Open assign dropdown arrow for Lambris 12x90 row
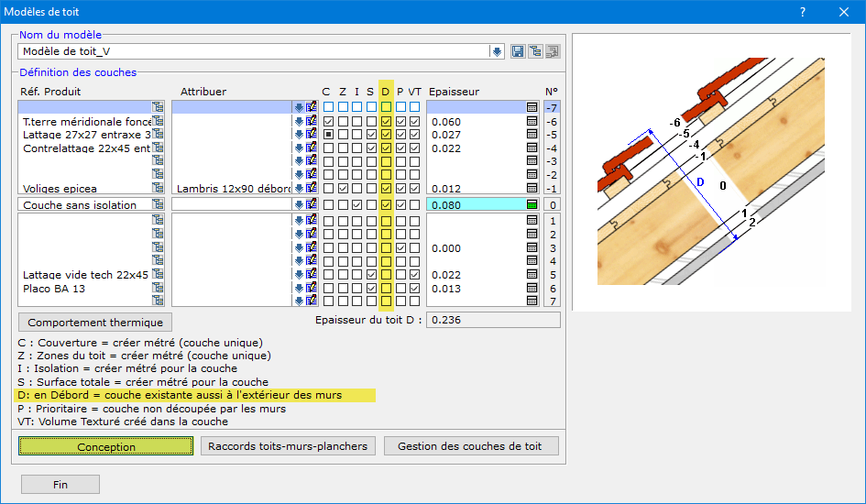The width and height of the screenshot is (866, 504). click(x=299, y=189)
